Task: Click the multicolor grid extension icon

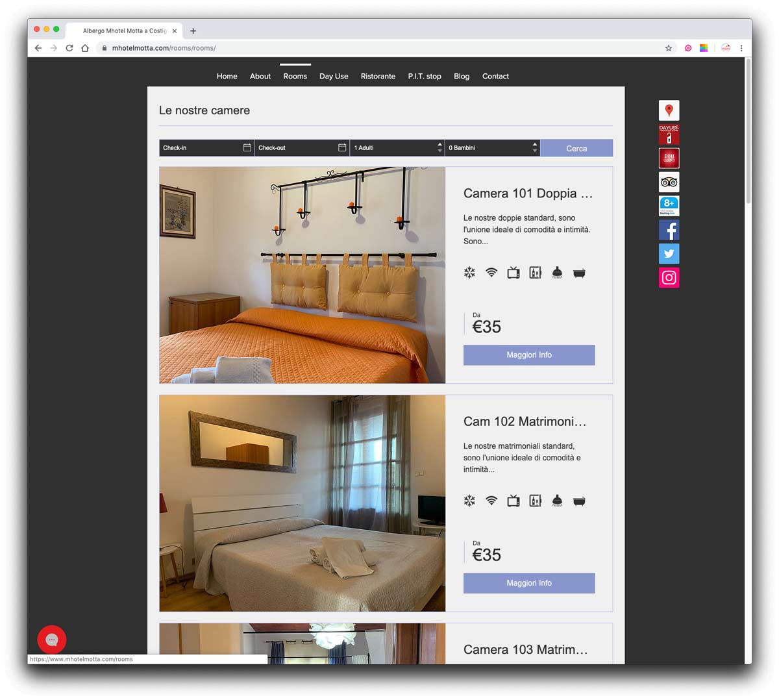Action: 704,48
